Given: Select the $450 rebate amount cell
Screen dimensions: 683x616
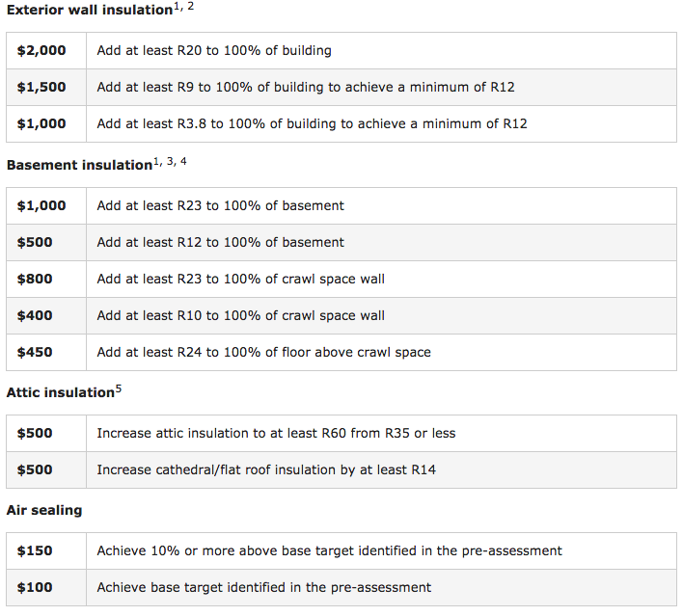Looking at the screenshot, I should (35, 352).
